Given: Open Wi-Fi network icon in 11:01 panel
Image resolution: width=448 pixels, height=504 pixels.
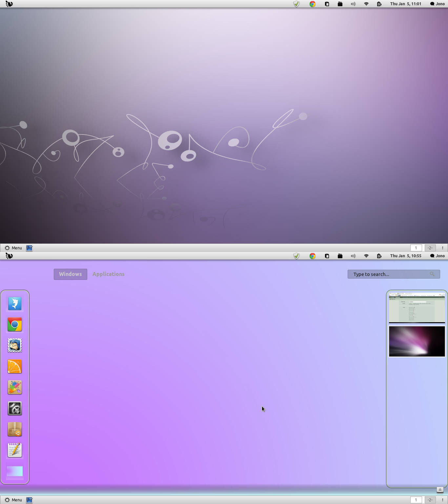Looking at the screenshot, I should tap(366, 4).
